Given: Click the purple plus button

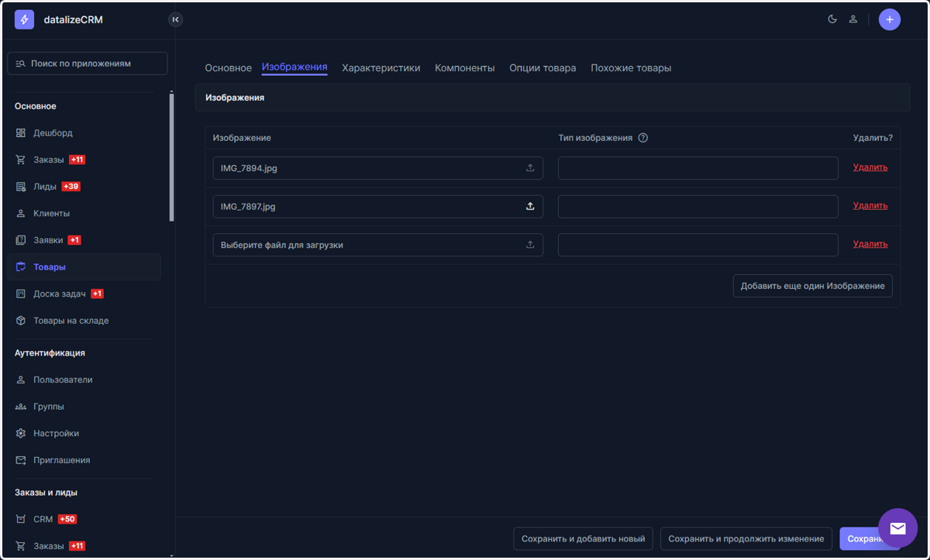Looking at the screenshot, I should tap(890, 19).
